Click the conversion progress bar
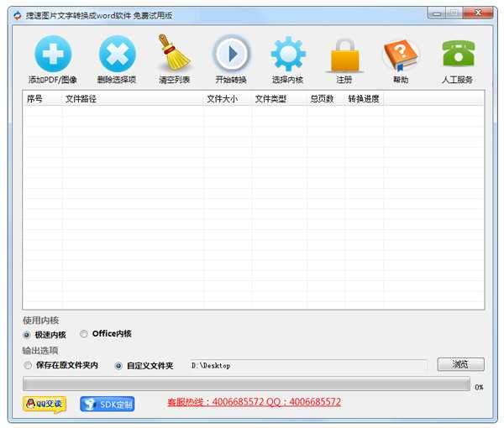The image size is (504, 428). point(246,384)
